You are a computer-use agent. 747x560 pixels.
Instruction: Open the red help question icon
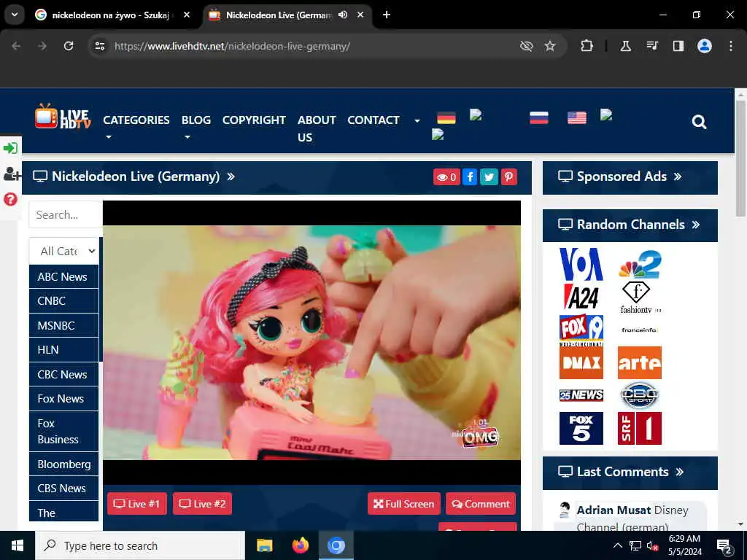(10, 199)
